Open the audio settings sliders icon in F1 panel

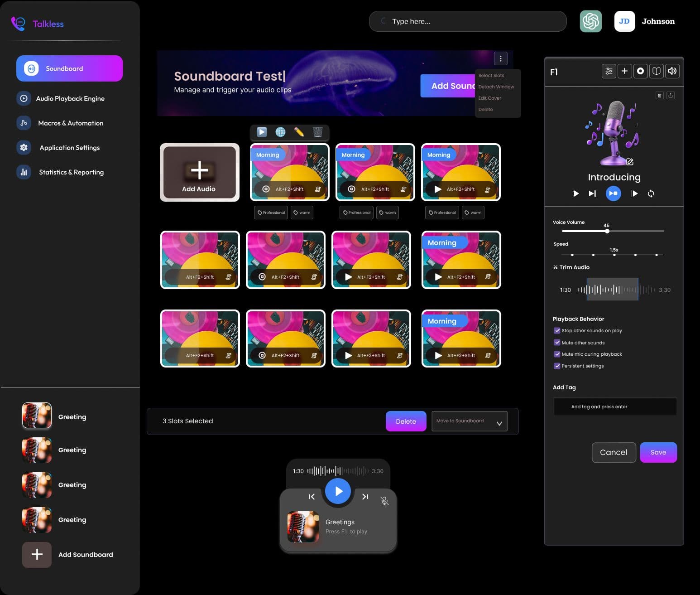[609, 71]
